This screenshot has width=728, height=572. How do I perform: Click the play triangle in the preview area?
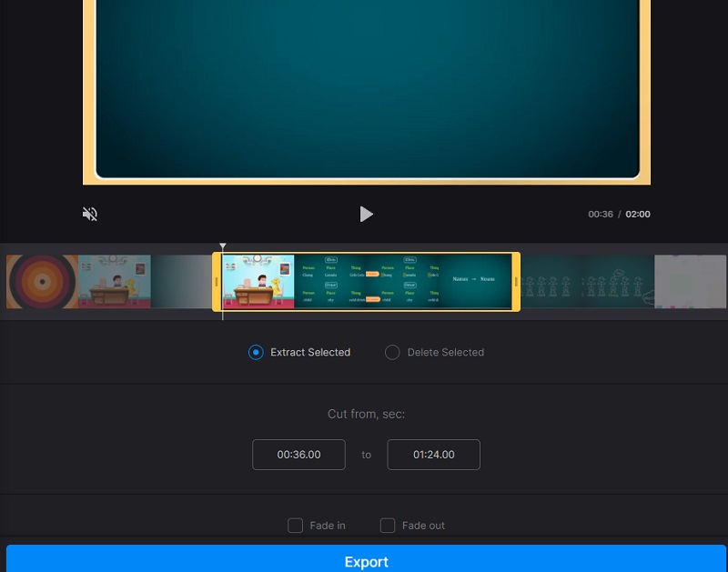click(x=367, y=214)
